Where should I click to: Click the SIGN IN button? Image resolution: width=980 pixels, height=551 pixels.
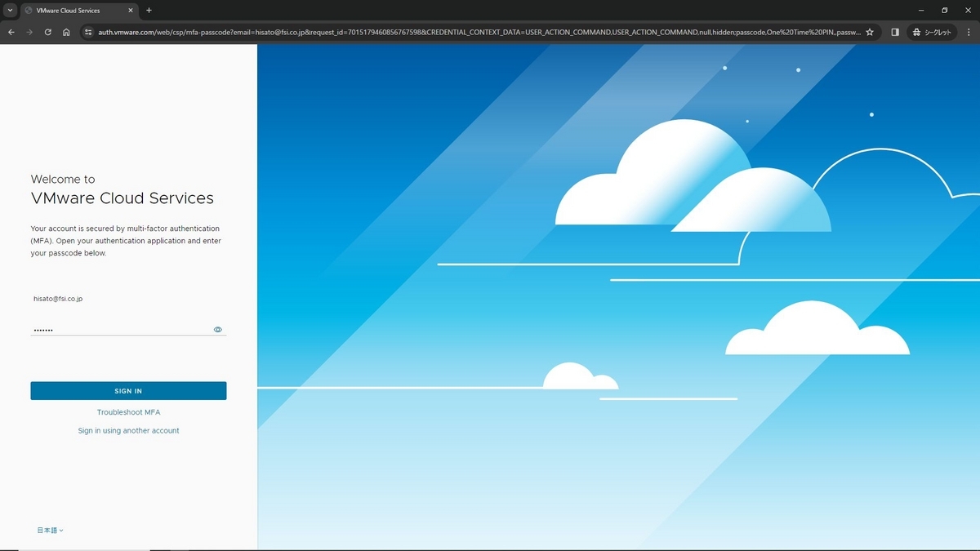pyautogui.click(x=128, y=391)
